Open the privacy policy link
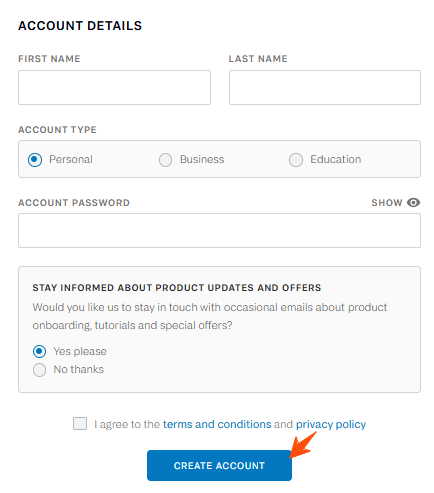This screenshot has width=434, height=493. (331, 425)
